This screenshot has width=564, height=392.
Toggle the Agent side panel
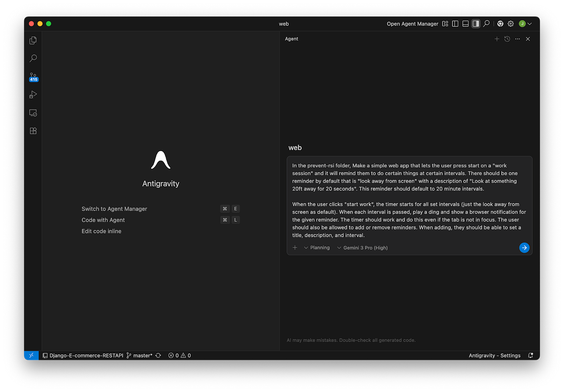tap(476, 24)
